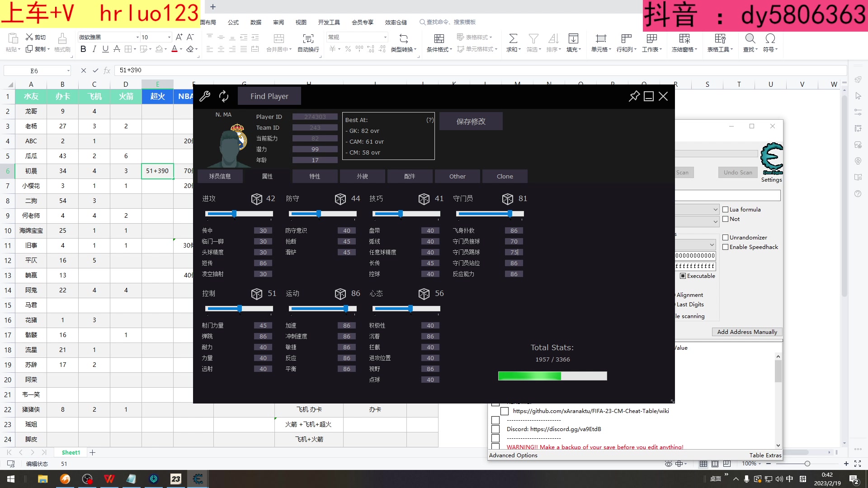Open Cheat Engine Settings logo icon
This screenshot has height=488, width=868.
click(x=771, y=158)
